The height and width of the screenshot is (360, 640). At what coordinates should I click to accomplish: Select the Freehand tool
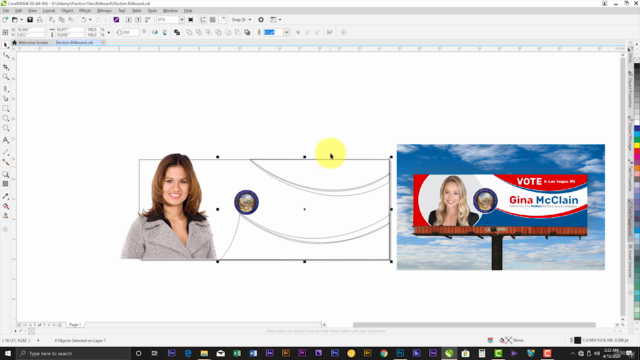click(5, 88)
